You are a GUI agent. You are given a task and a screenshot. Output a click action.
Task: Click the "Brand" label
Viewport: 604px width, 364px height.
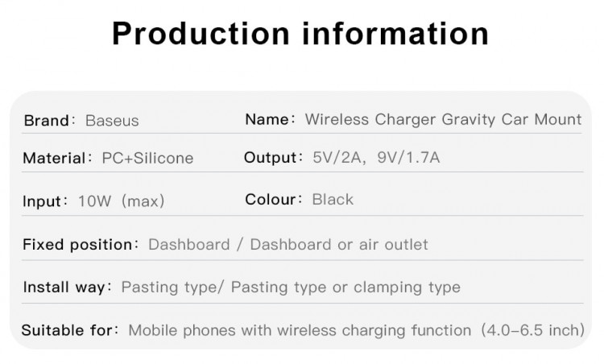tap(46, 121)
